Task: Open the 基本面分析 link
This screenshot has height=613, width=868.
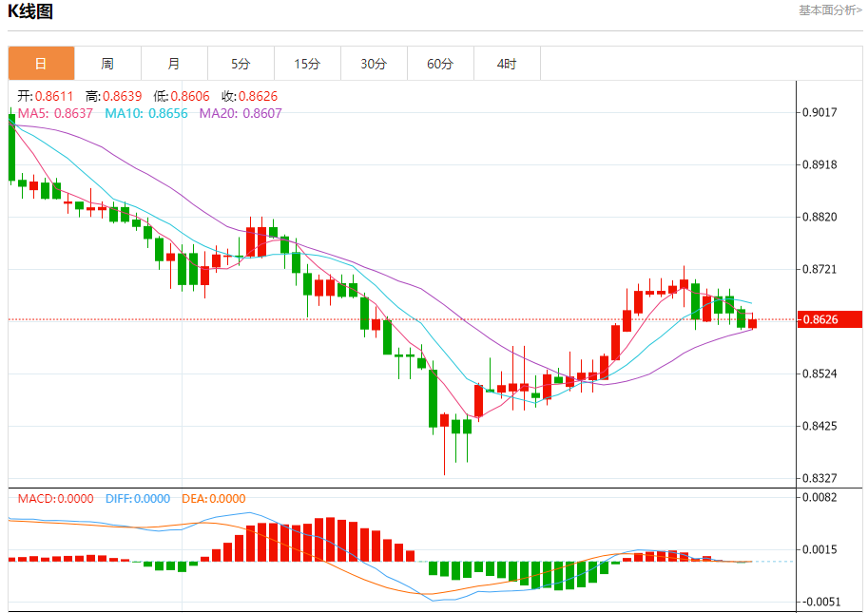Action: pos(830,10)
